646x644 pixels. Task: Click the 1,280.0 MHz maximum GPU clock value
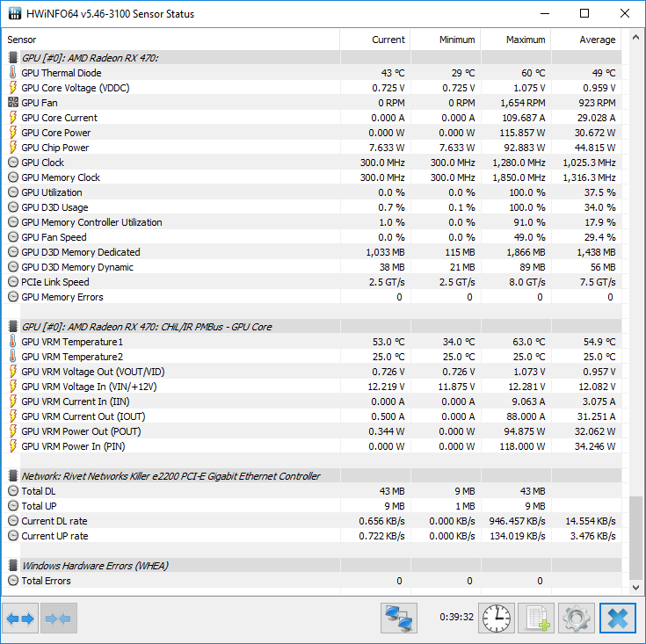[x=519, y=163]
